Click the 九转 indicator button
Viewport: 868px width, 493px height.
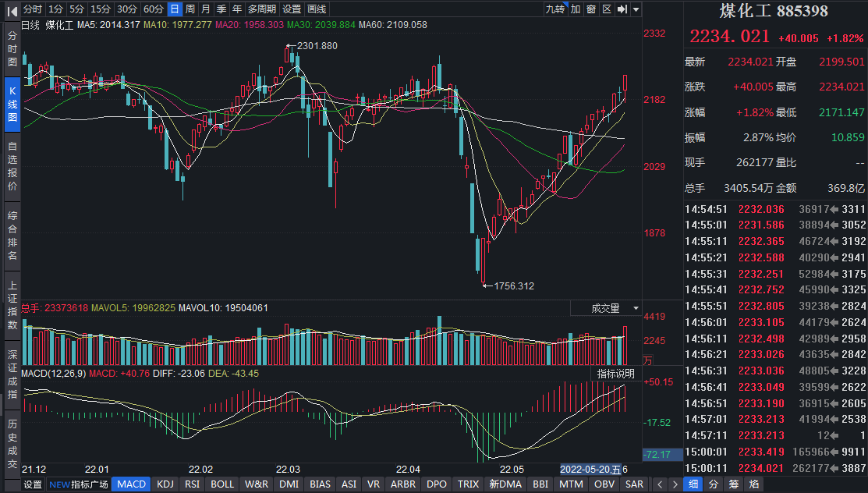pos(554,9)
